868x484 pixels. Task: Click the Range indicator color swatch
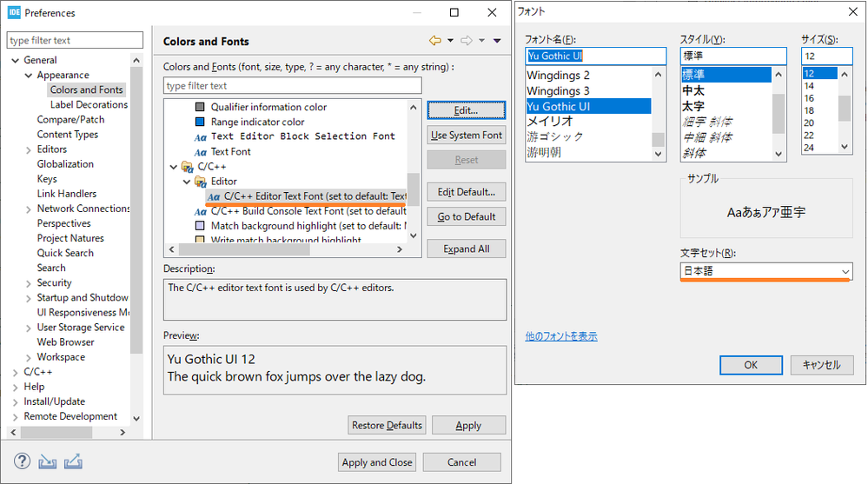(x=200, y=122)
